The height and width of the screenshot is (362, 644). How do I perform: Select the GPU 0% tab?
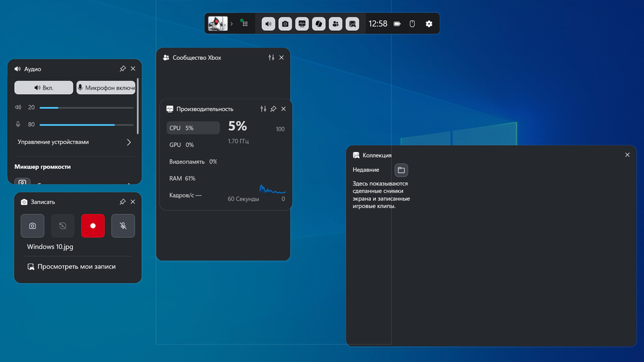193,145
